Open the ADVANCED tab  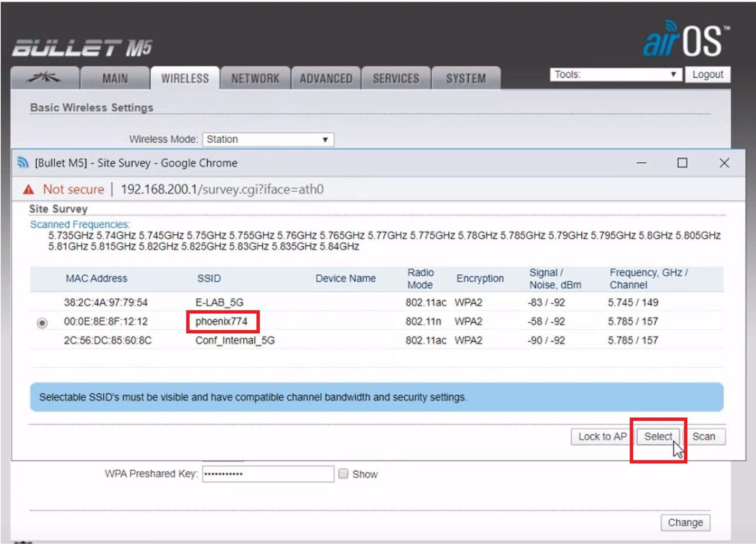pos(326,78)
